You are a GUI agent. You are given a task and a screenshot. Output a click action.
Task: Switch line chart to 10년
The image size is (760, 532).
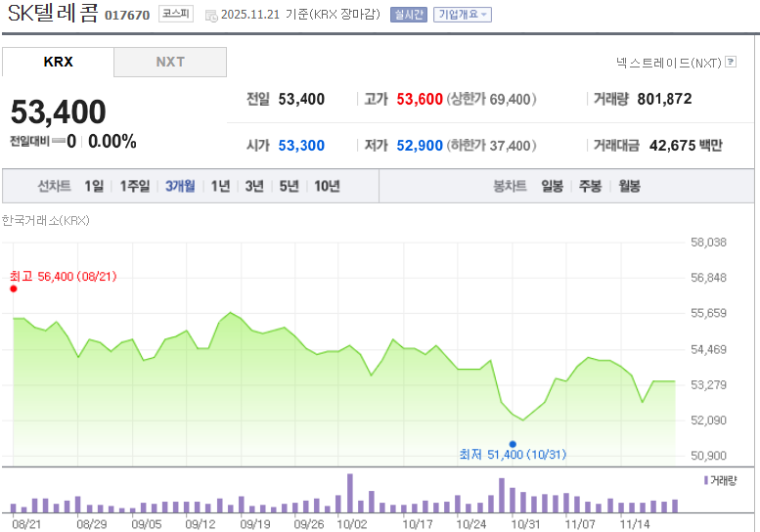click(327, 186)
